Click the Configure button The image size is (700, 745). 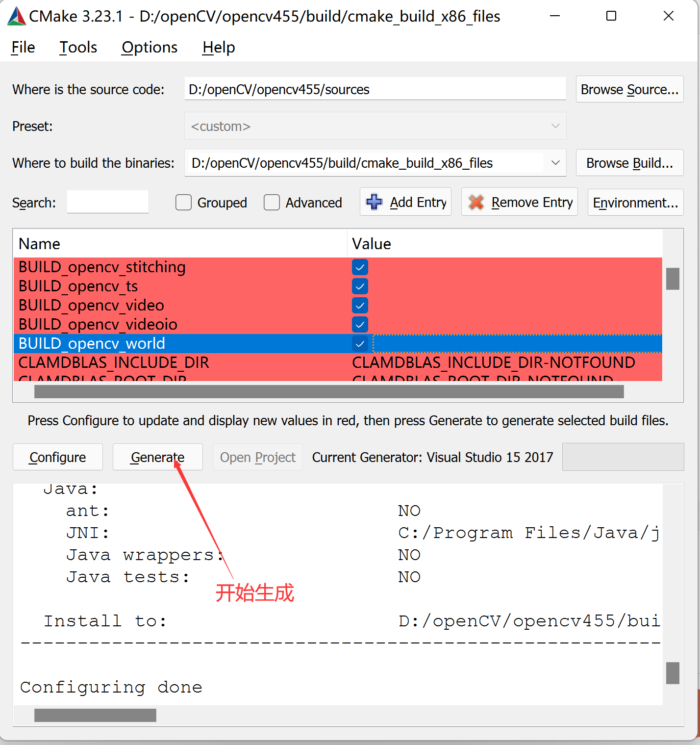[x=58, y=457]
